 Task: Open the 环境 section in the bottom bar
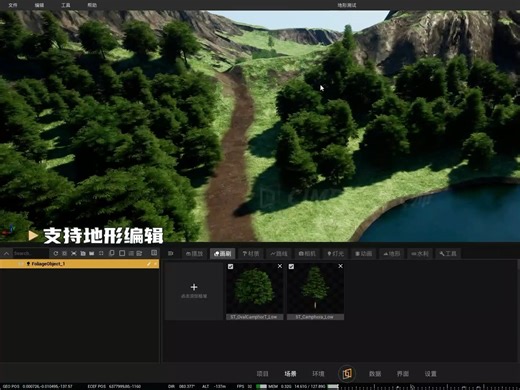coord(318,374)
